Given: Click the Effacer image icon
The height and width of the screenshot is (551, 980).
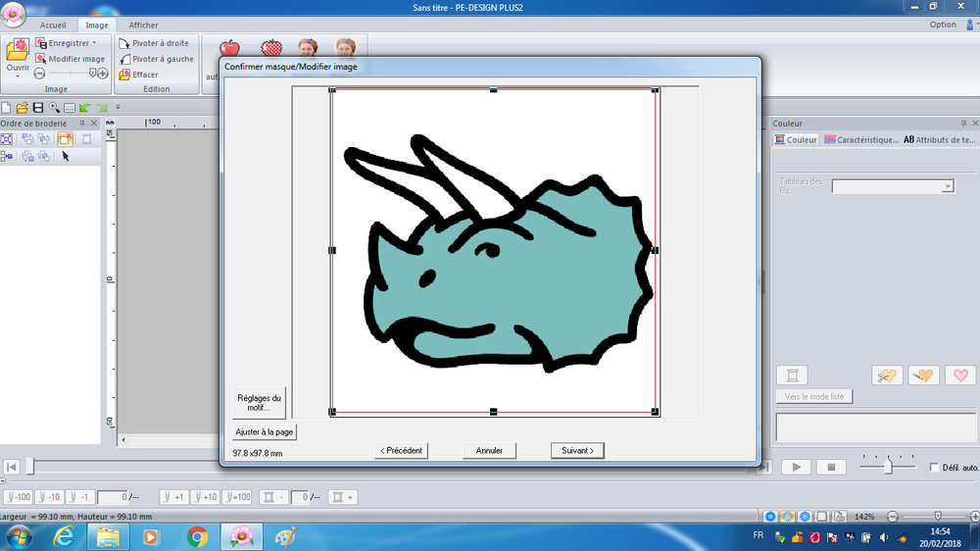Looking at the screenshot, I should [124, 75].
